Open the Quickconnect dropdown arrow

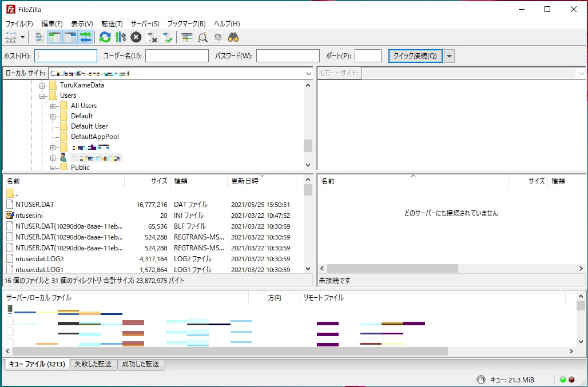coord(450,55)
